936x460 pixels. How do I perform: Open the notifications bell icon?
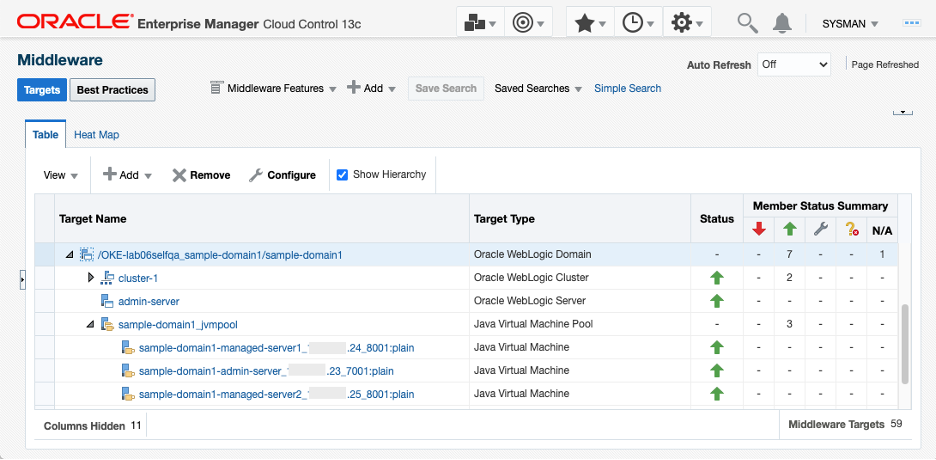[x=783, y=23]
